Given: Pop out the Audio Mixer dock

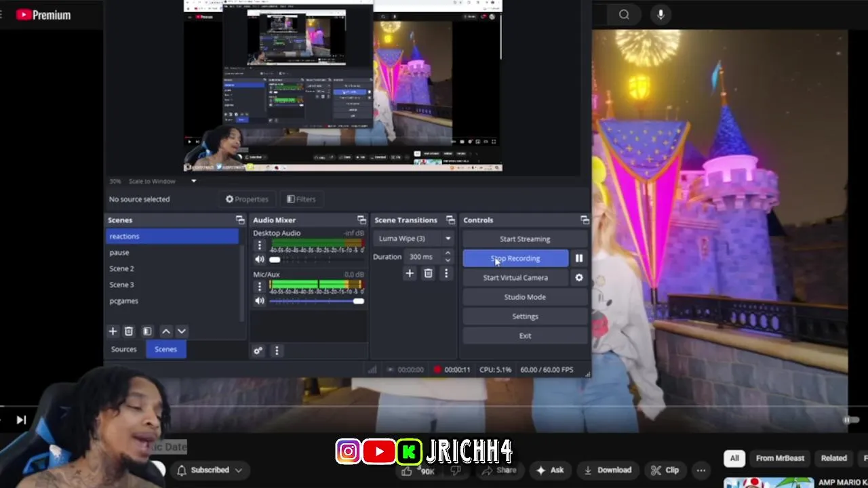Looking at the screenshot, I should (x=361, y=220).
